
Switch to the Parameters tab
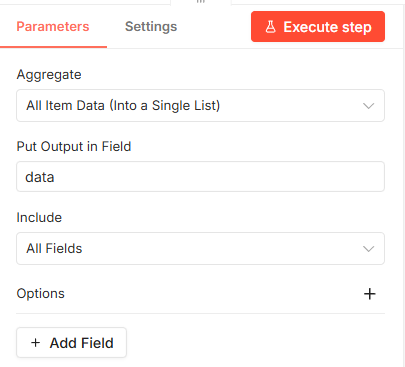point(53,27)
